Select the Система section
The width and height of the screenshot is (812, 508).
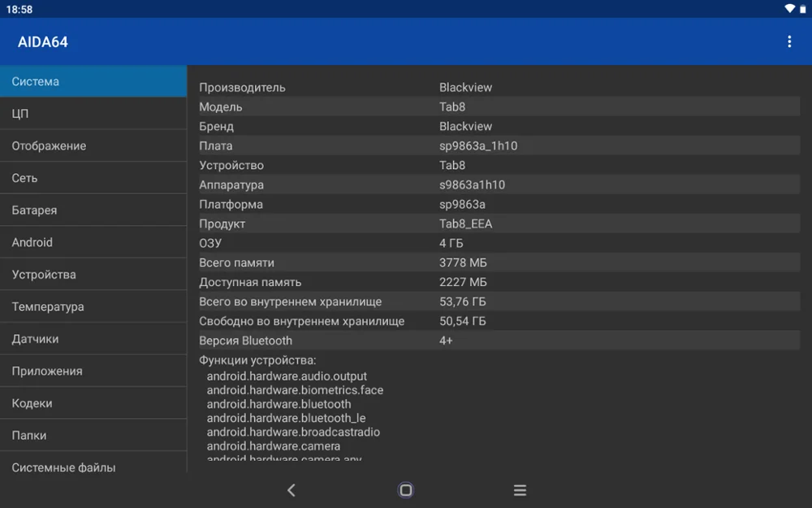93,81
